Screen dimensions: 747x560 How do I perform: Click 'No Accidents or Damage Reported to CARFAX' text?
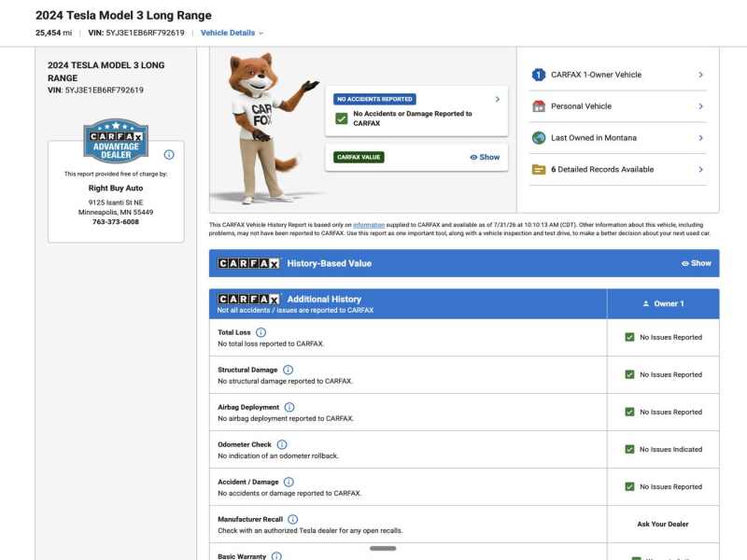(x=413, y=119)
